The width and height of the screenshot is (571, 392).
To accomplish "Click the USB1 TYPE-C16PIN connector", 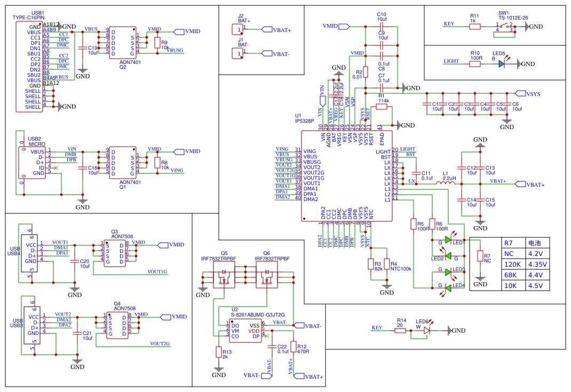I will (x=29, y=67).
